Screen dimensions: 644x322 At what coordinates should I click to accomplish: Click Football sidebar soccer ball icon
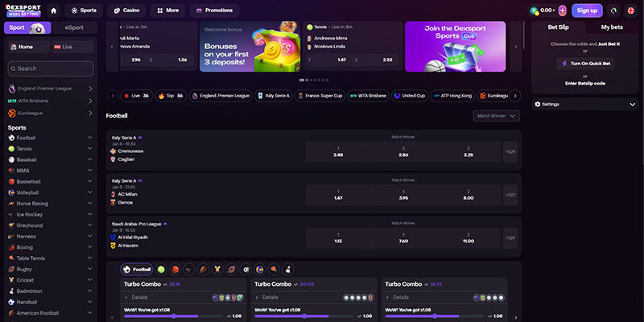[11, 138]
